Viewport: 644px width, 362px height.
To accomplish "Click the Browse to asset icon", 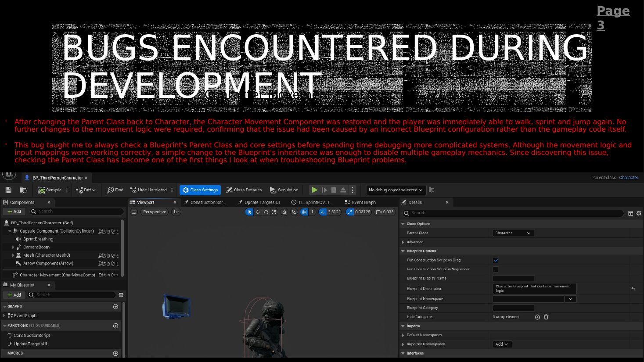I will coord(23,190).
